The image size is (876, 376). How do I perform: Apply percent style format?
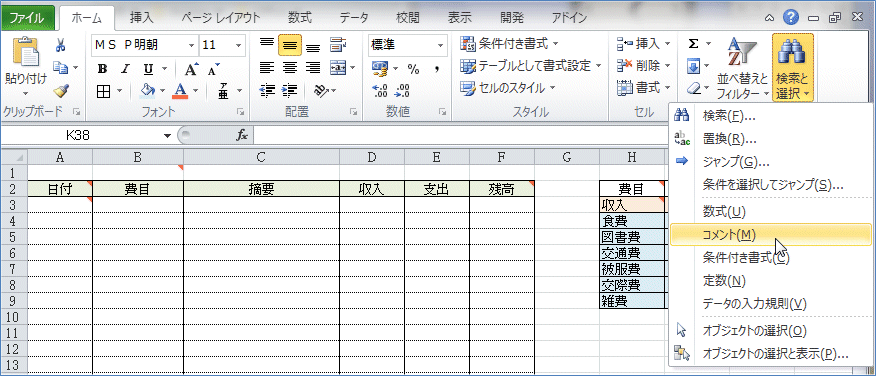(x=413, y=69)
